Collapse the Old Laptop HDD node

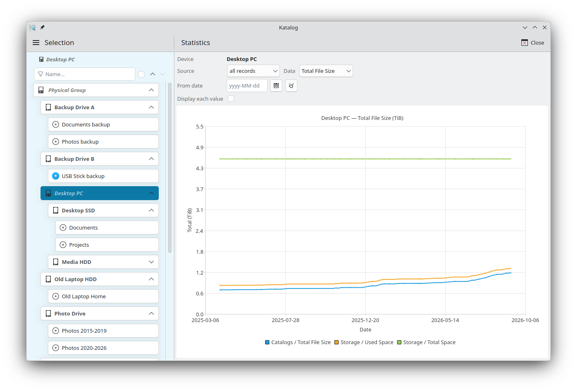(x=151, y=279)
